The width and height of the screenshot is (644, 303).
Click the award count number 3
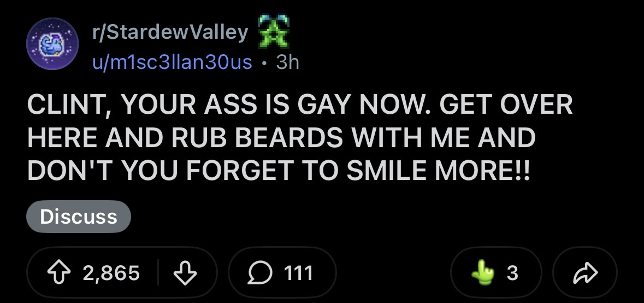pos(512,272)
